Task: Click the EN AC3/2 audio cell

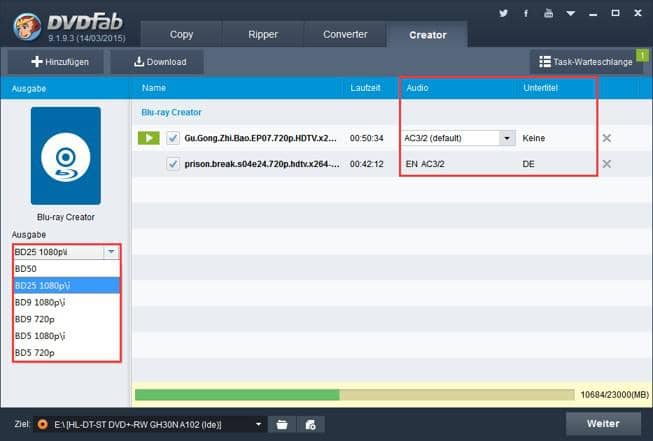Action: coord(425,164)
